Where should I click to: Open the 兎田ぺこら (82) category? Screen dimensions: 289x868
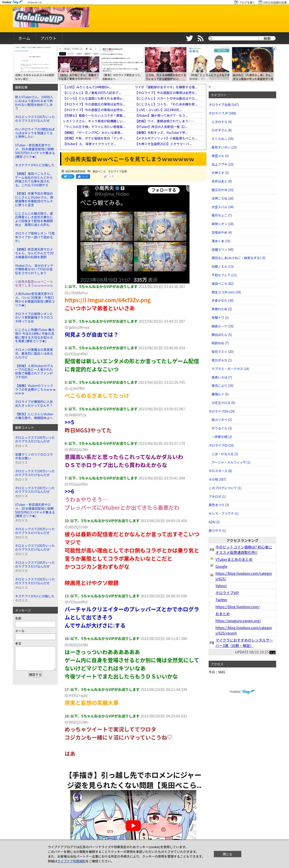pos(222,284)
